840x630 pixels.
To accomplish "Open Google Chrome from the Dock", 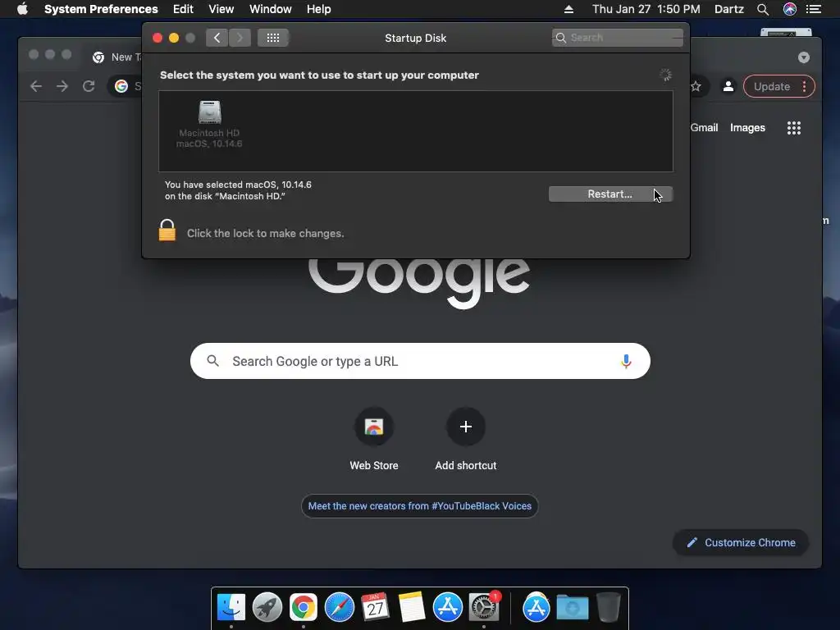I will tap(304, 608).
